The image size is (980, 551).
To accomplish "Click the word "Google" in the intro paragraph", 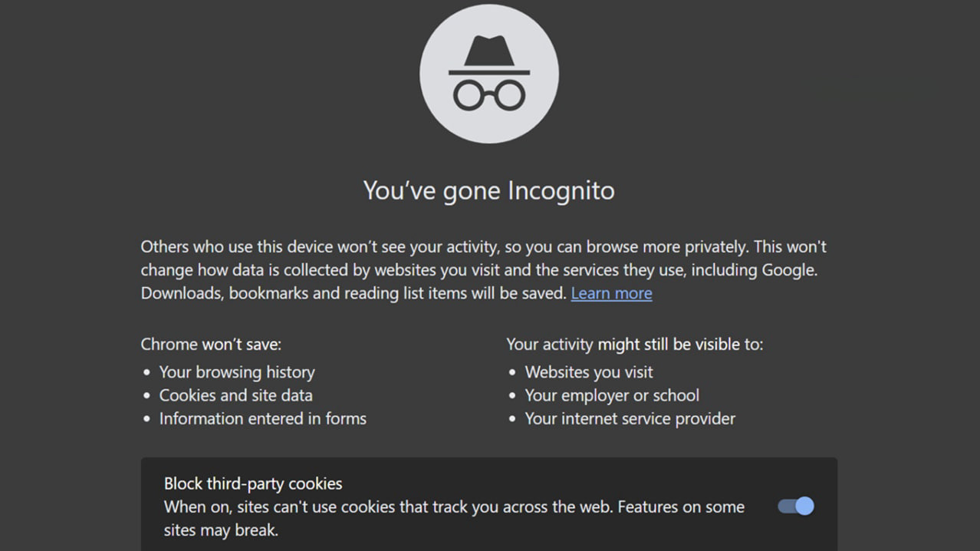I will tap(788, 270).
